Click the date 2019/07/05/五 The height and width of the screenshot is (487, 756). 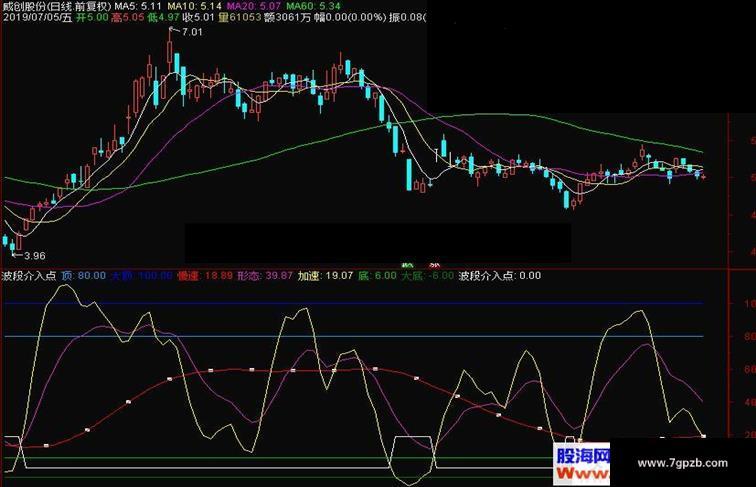pos(38,18)
